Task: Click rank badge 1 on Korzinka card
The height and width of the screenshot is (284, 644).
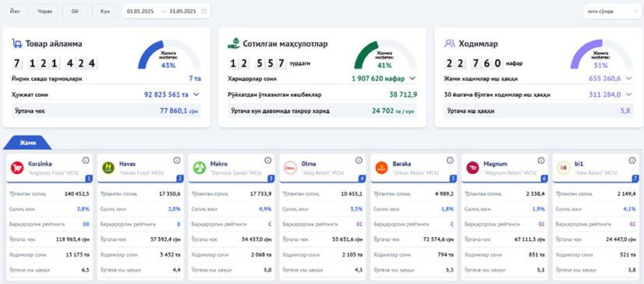Action: (x=89, y=179)
